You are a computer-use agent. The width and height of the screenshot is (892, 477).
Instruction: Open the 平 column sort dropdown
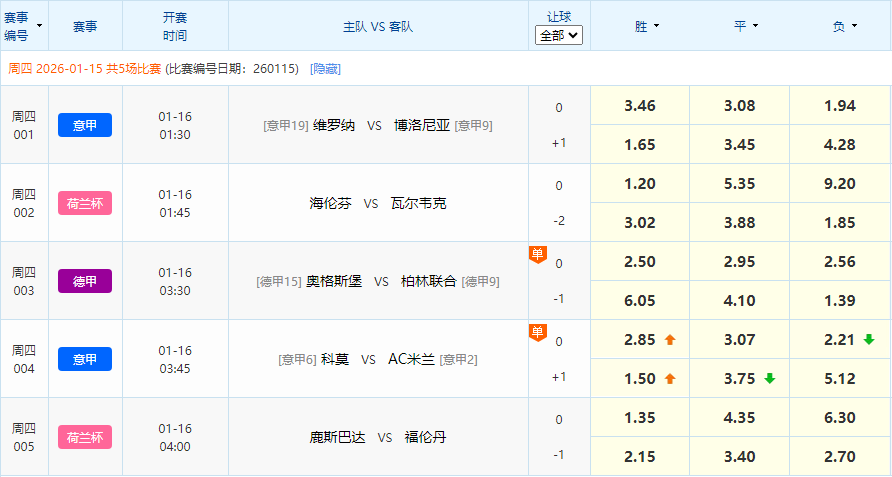pyautogui.click(x=755, y=26)
